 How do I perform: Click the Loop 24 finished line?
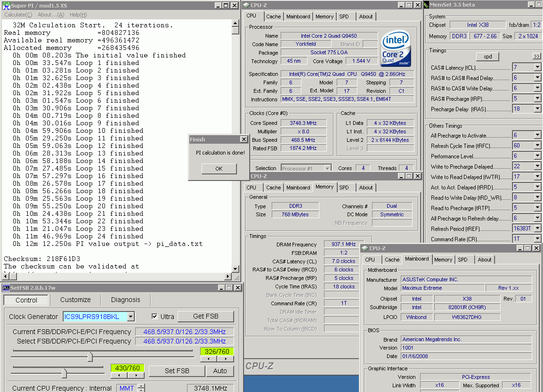click(x=78, y=237)
